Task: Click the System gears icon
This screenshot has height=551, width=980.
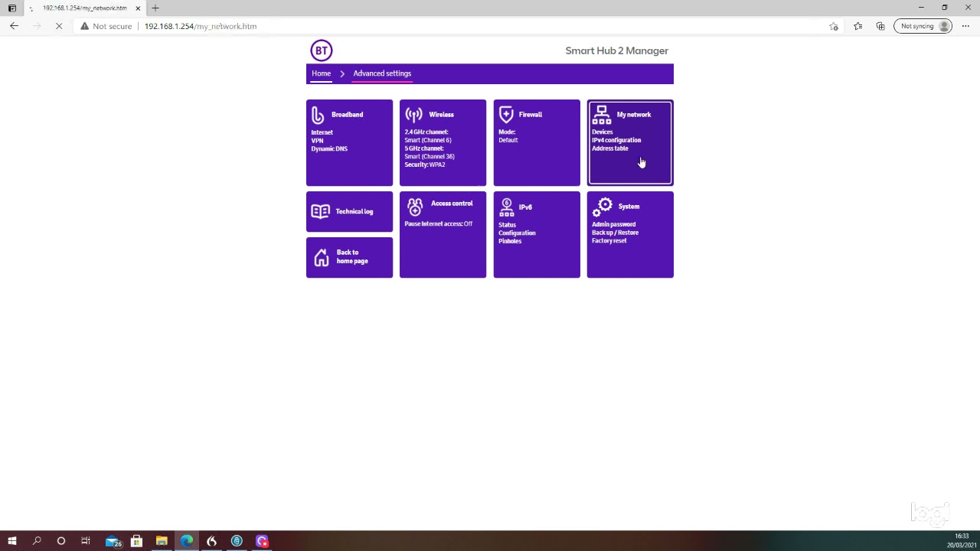Action: [x=603, y=207]
